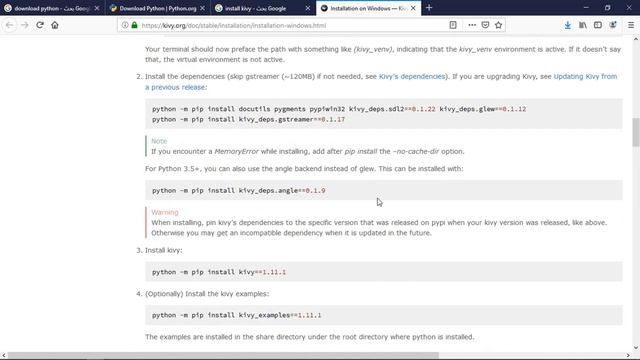Close the install kivy Google tab
The height and width of the screenshot is (360, 640).
click(308, 8)
